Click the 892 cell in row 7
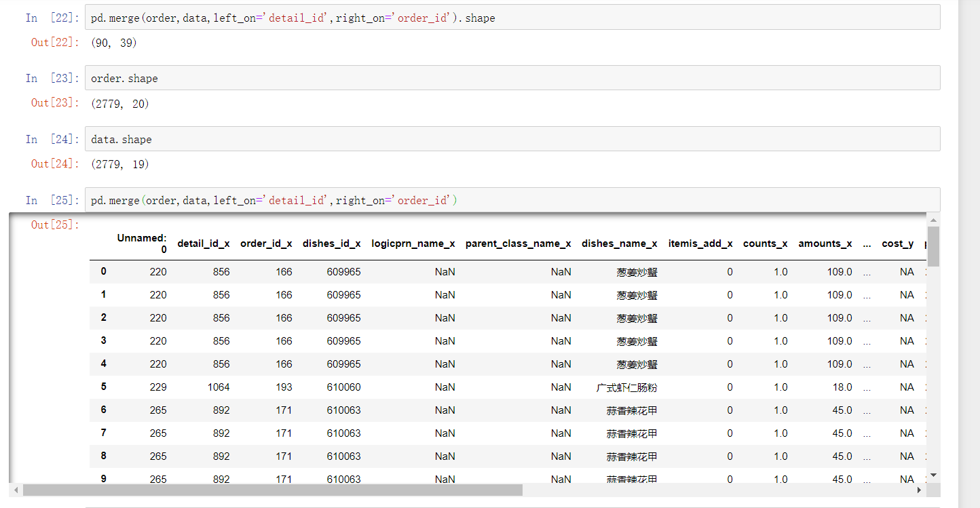980x508 pixels. (221, 433)
